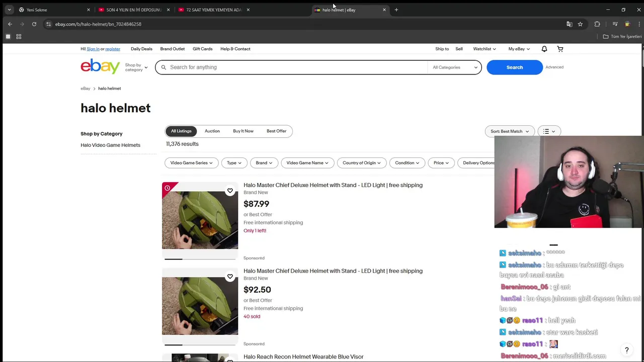
Task: Select the Best Offer filter
Action: [276, 131]
